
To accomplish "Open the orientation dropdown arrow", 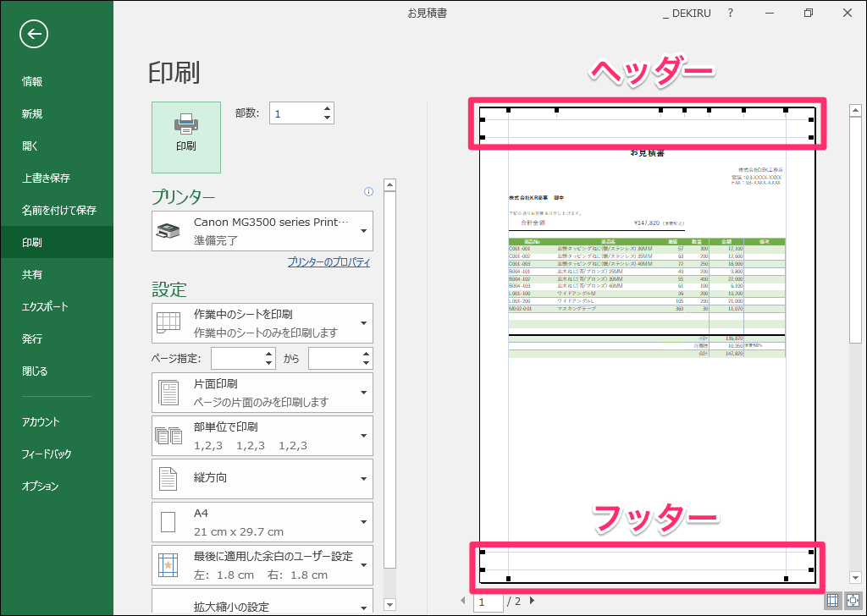I will coord(362,478).
